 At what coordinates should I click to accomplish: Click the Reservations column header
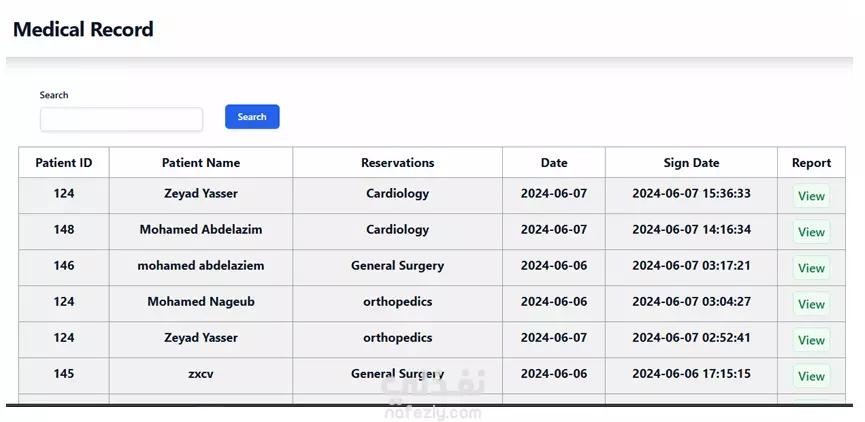point(397,163)
